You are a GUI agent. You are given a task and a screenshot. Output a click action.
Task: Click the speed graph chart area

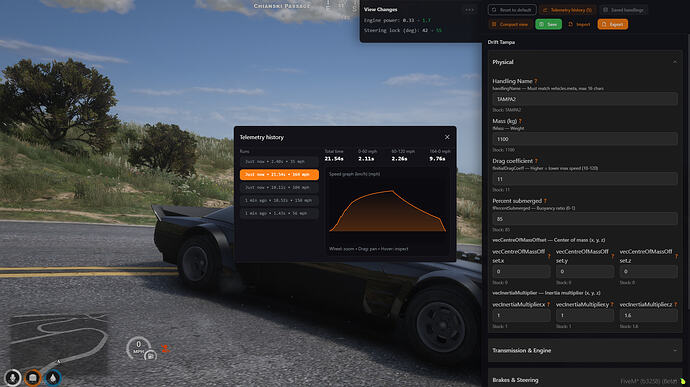[388, 211]
